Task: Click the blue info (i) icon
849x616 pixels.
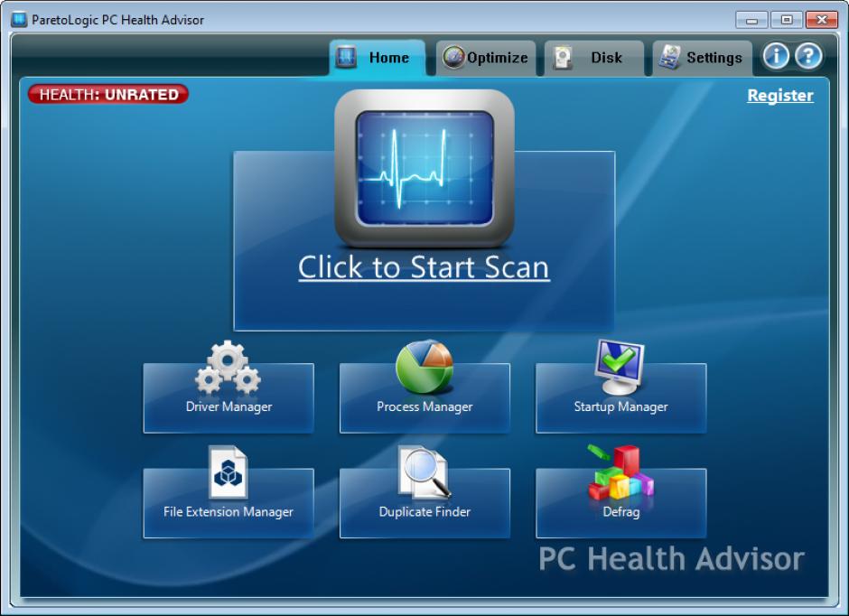Action: click(776, 56)
